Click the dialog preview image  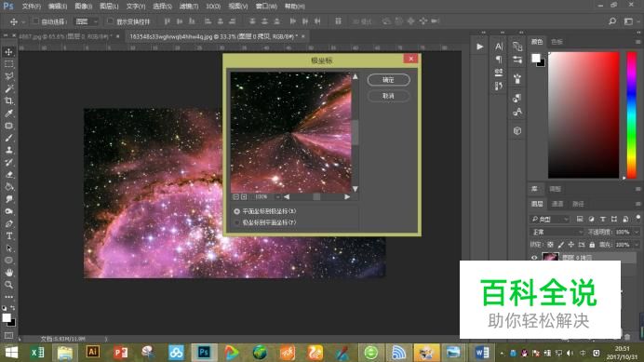pyautogui.click(x=290, y=132)
